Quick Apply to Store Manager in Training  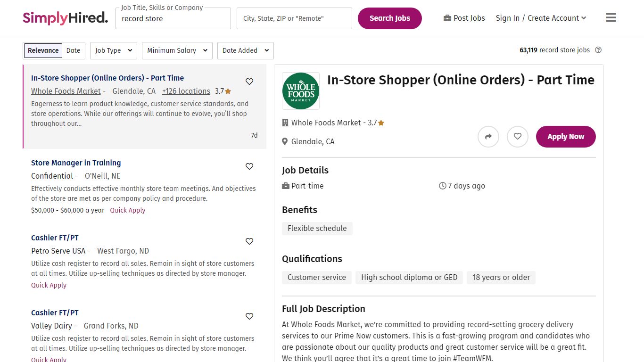point(128,210)
